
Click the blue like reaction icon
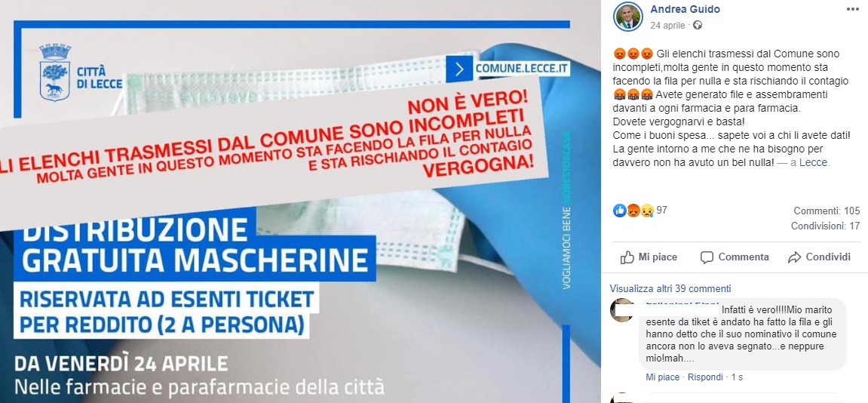click(x=619, y=211)
